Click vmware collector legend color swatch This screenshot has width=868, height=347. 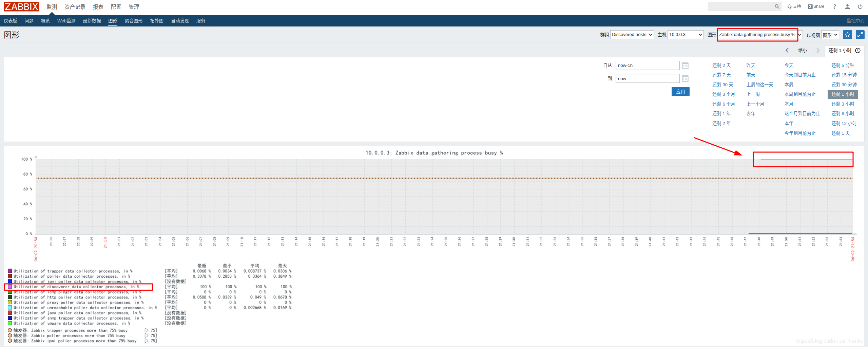coord(10,323)
